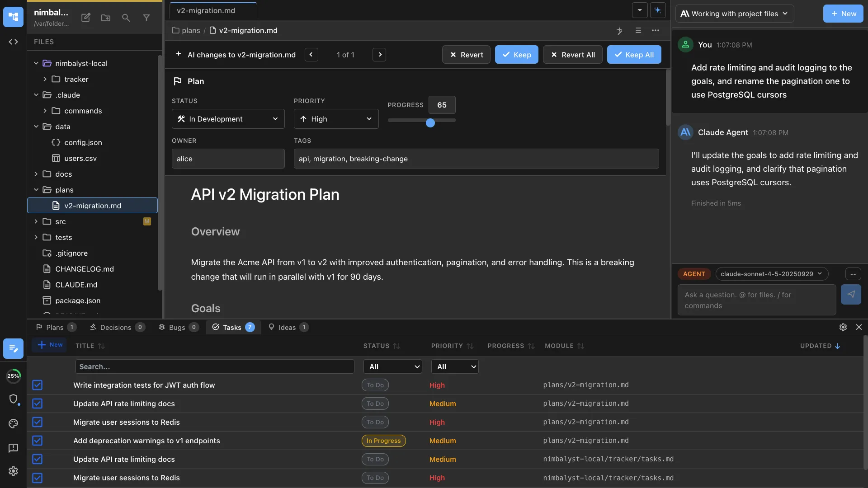
Task: Click the Revert All button
Action: tap(572, 54)
